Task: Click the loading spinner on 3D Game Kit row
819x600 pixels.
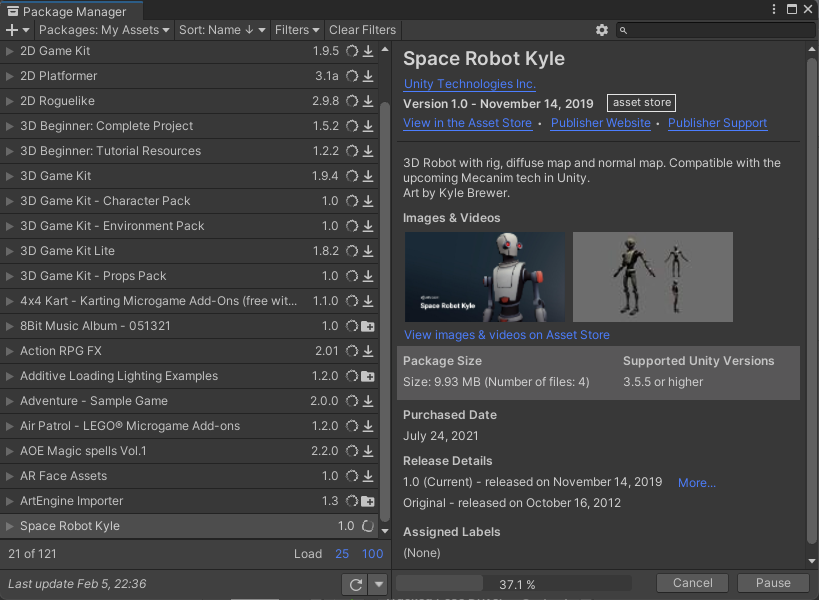Action: click(352, 176)
